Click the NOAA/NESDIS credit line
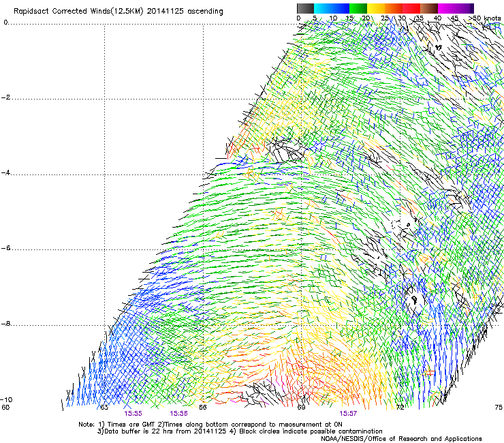The width and height of the screenshot is (504, 443). (x=401, y=439)
